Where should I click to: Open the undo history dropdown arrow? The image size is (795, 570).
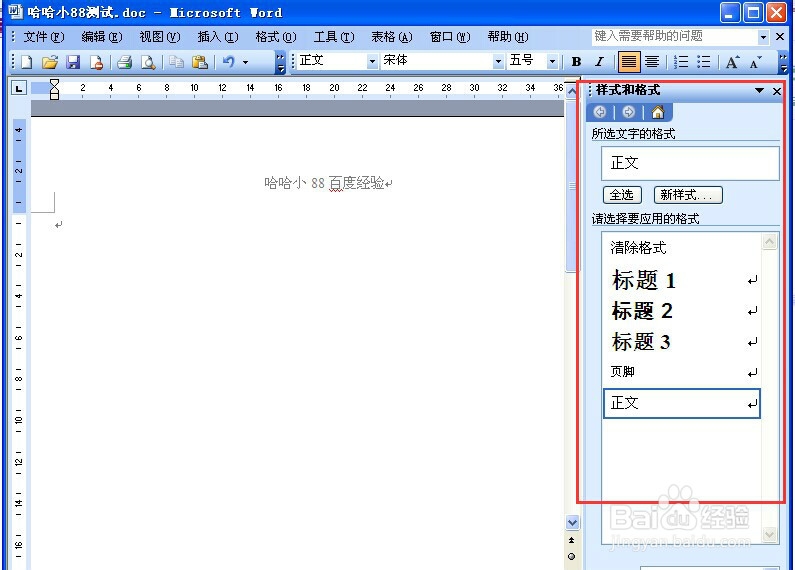pos(245,62)
